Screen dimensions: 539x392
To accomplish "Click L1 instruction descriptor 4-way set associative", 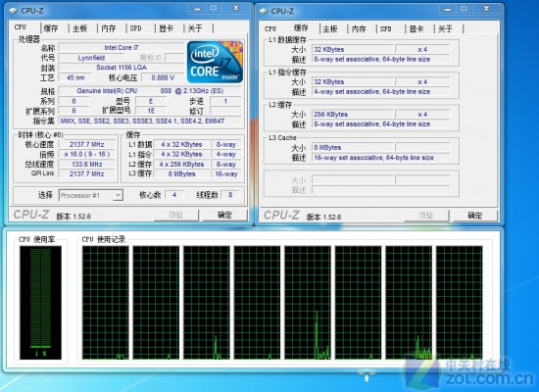I will (381, 92).
